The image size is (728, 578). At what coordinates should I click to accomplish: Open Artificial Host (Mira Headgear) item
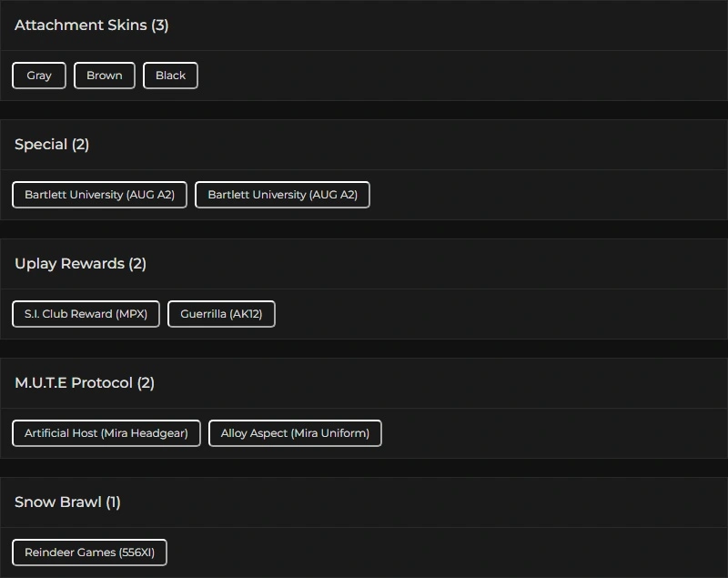click(106, 433)
